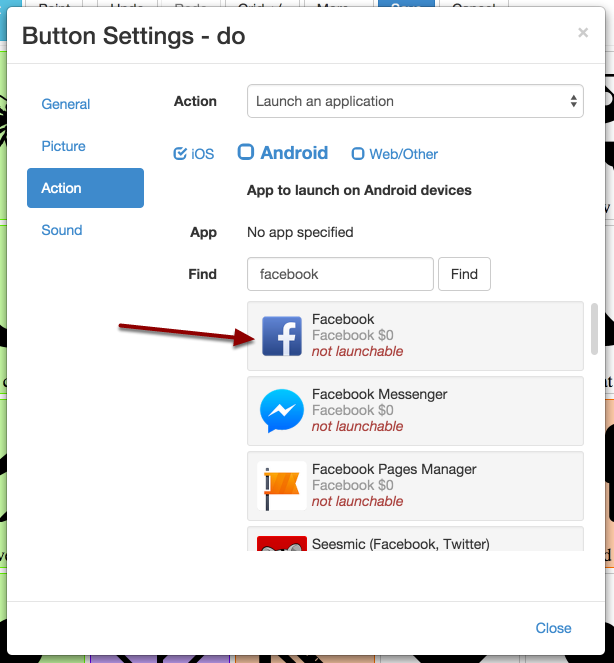This screenshot has height=663, width=614.
Task: Select the Facebook app icon in results
Action: pos(282,336)
